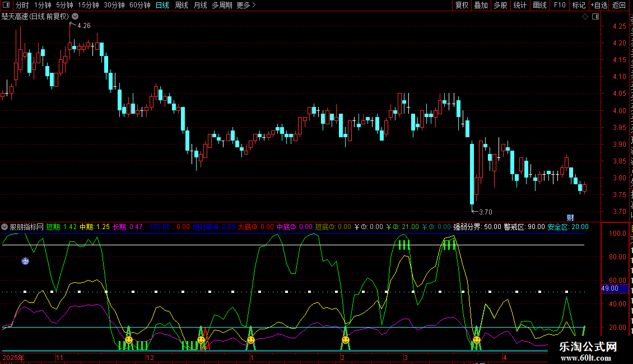Click the 安全区: 20.00 label
The image size is (633, 364).
point(568,227)
